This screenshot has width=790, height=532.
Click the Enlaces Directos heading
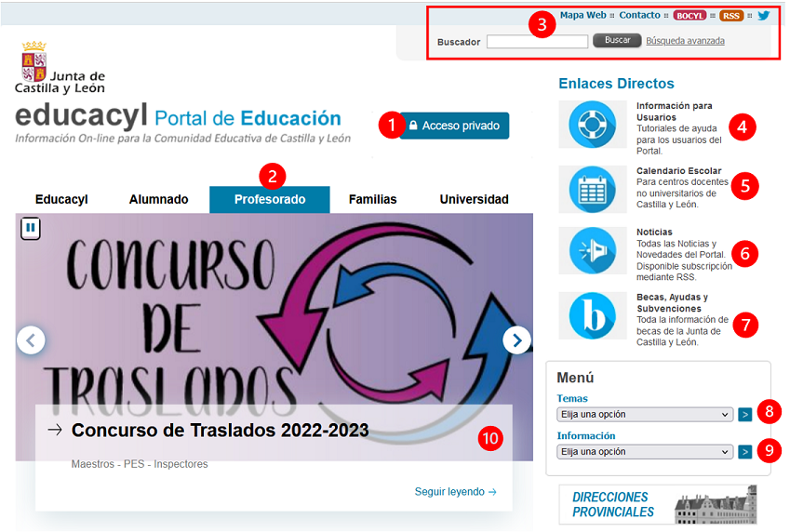point(616,84)
